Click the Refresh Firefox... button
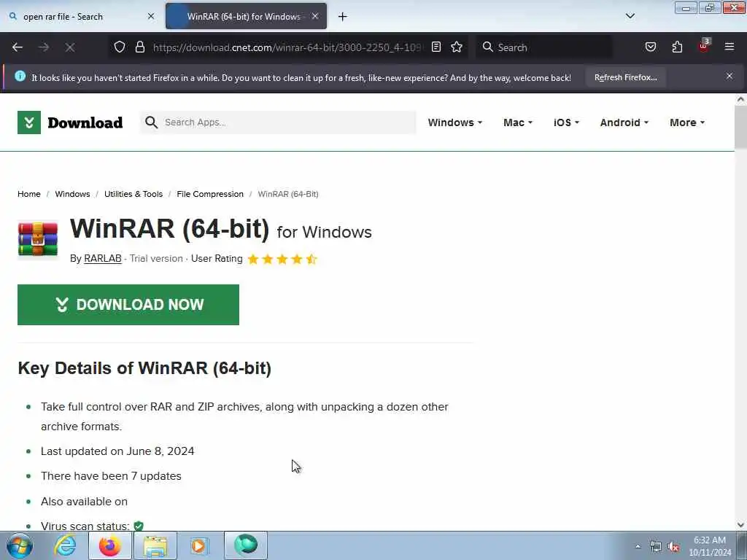Screen dimensions: 747x560 click(x=625, y=77)
